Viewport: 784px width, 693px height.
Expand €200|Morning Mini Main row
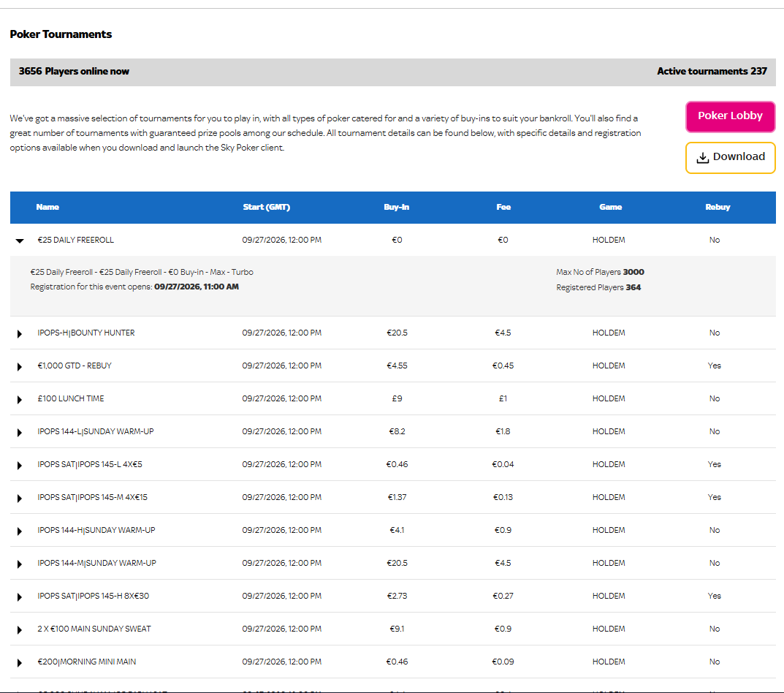pos(20,663)
